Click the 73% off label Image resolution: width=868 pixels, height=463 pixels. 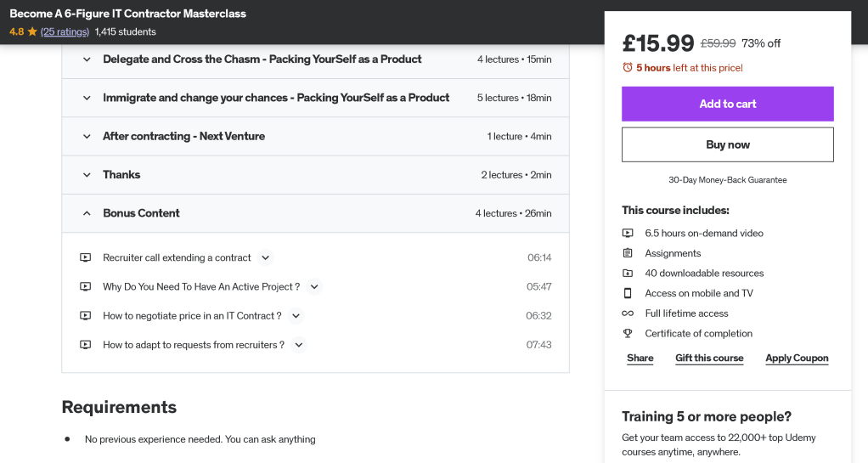[761, 43]
